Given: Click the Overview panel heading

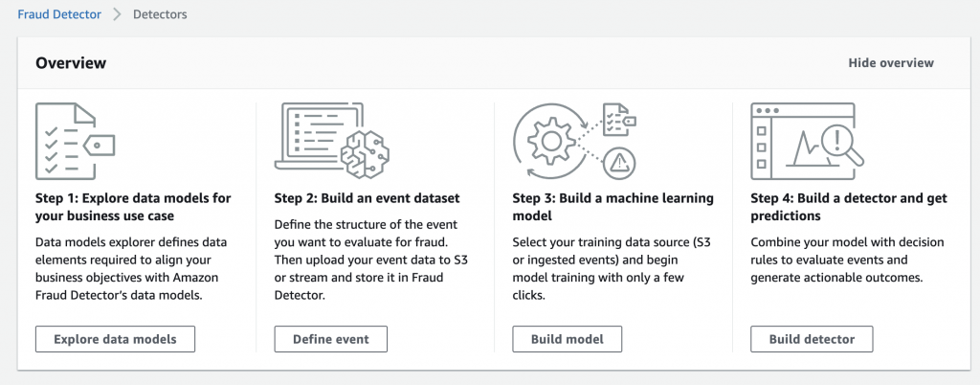Looking at the screenshot, I should (71, 63).
